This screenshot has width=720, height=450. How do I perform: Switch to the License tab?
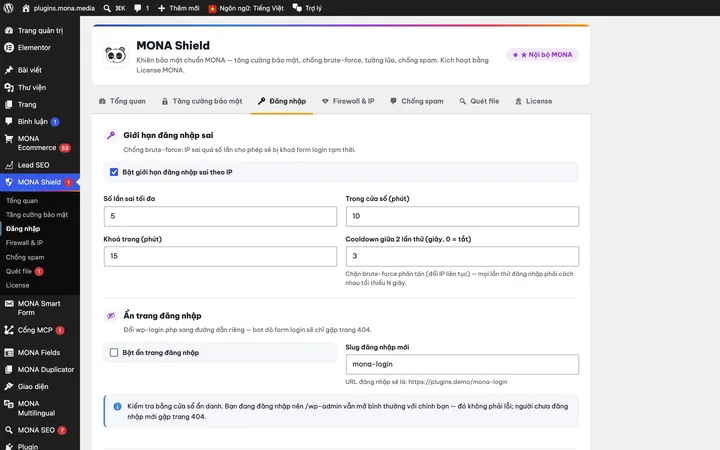pos(534,101)
